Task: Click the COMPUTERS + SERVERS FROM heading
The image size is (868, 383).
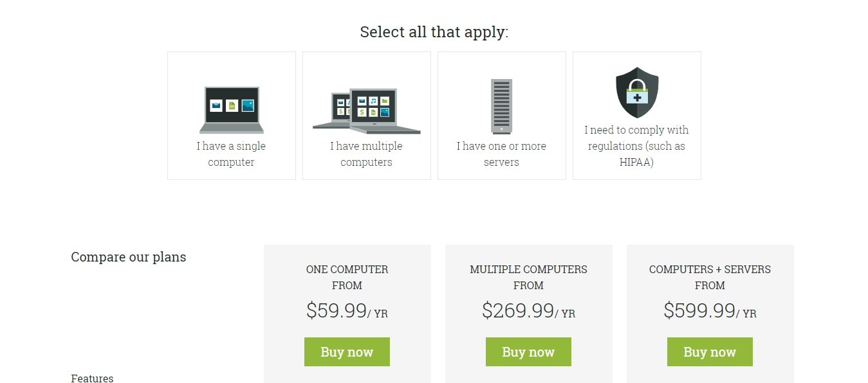Action: click(x=710, y=277)
